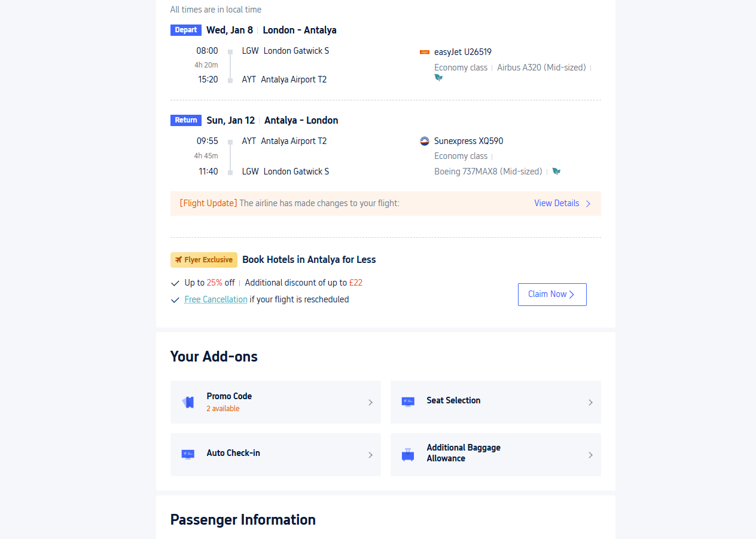This screenshot has height=539, width=756.
Task: Click the leaf icon beside Boeing 737MAX8
Action: point(556,171)
